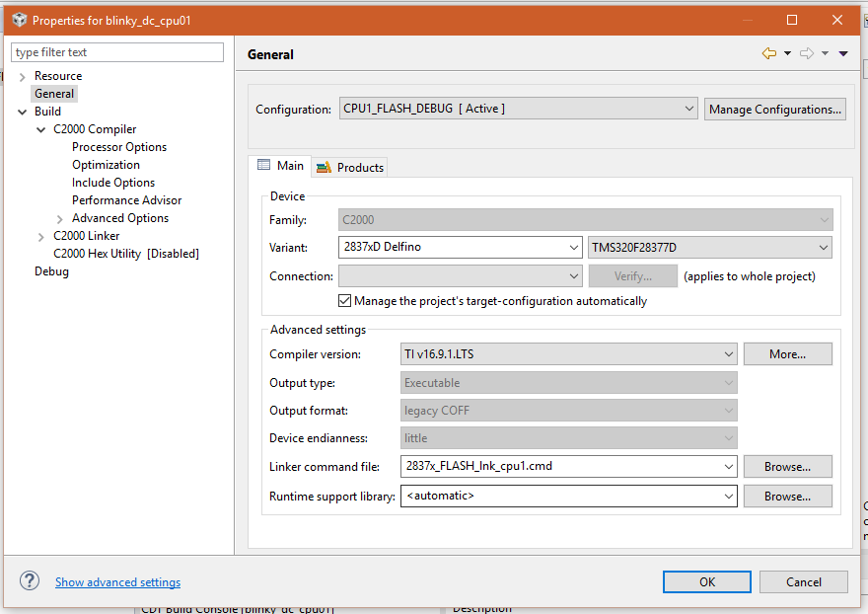868x614 pixels.
Task: Toggle Manage target-configuration automatically checkbox
Action: click(x=344, y=301)
